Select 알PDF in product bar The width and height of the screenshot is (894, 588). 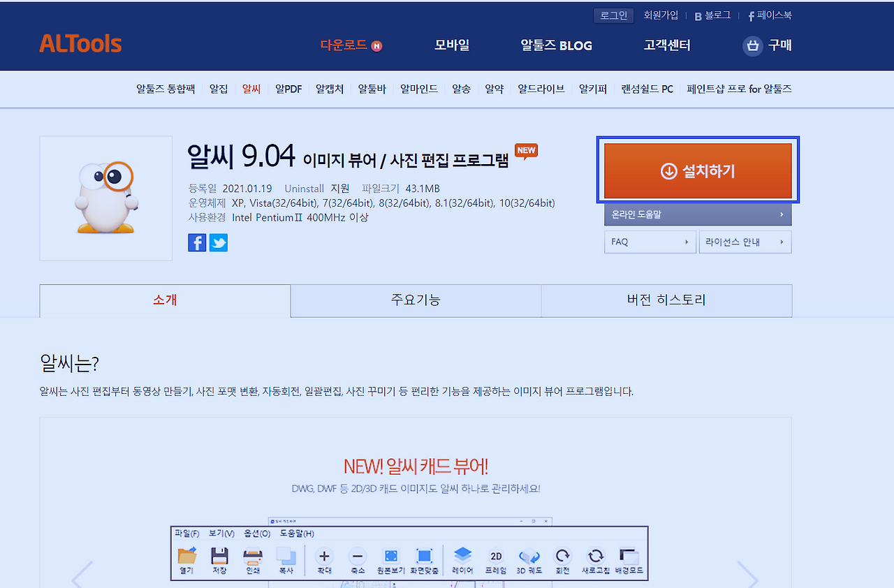[288, 89]
